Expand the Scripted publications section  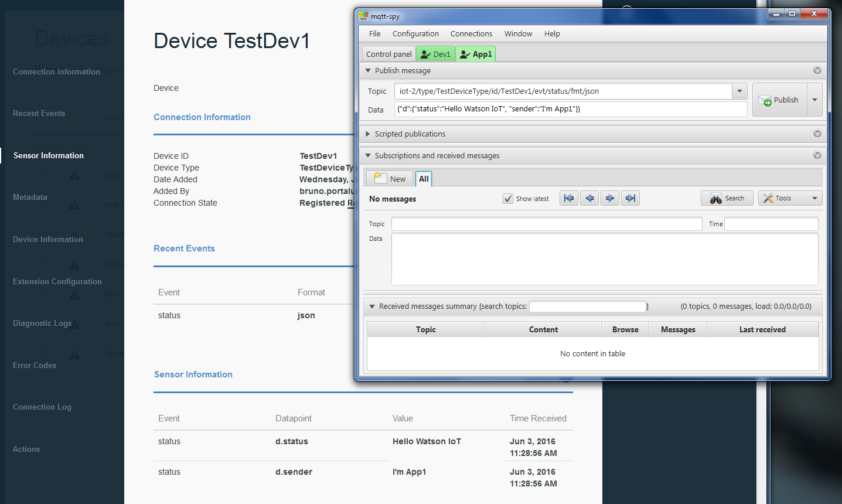(x=368, y=134)
